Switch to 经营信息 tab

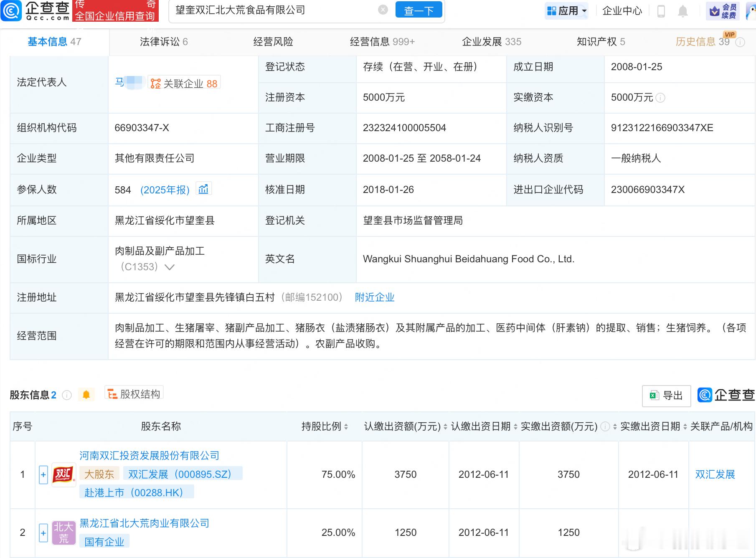(x=383, y=41)
